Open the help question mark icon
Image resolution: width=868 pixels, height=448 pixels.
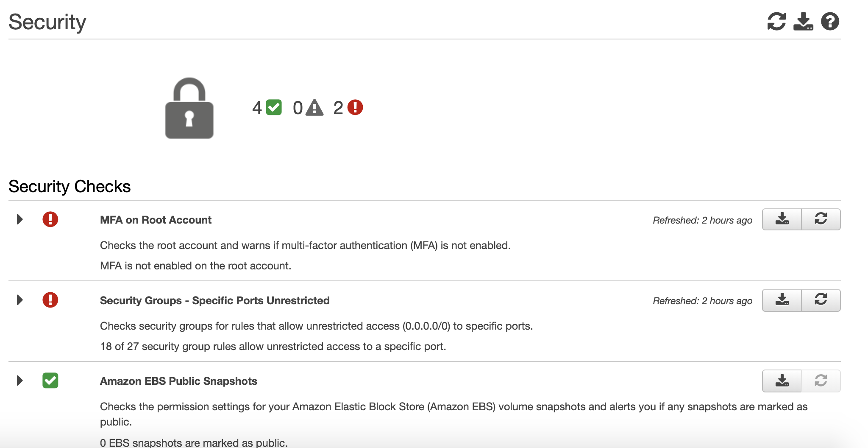[830, 22]
